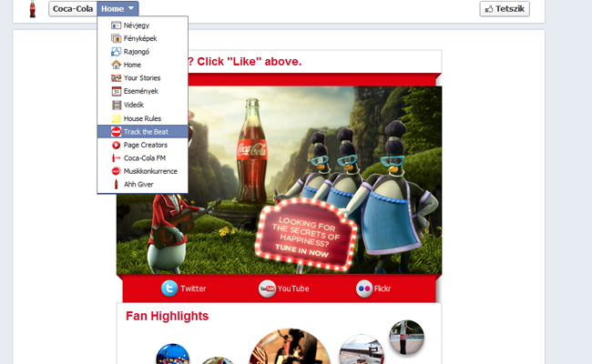Image resolution: width=592 pixels, height=364 pixels.
Task: Click the Home house icon in menu
Action: 116,65
